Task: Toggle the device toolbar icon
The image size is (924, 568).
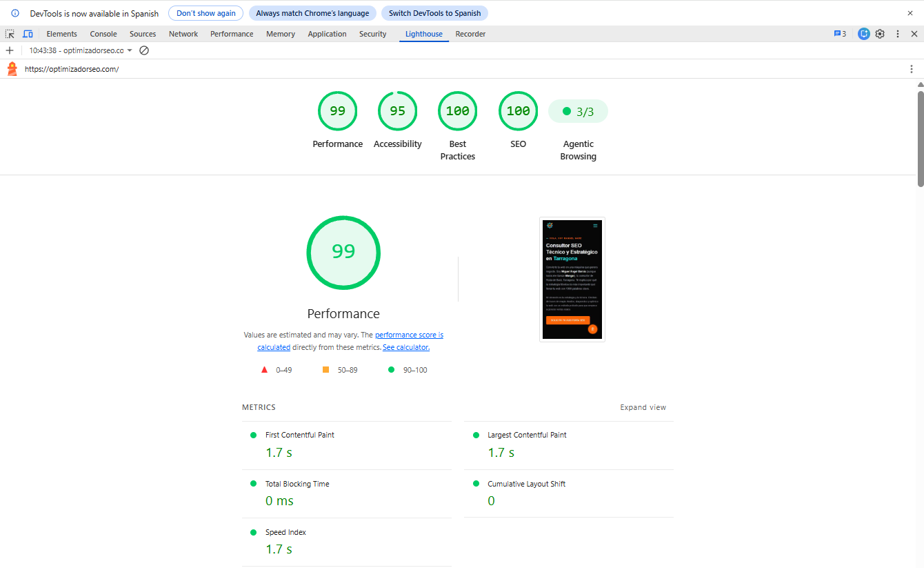Action: click(x=28, y=34)
